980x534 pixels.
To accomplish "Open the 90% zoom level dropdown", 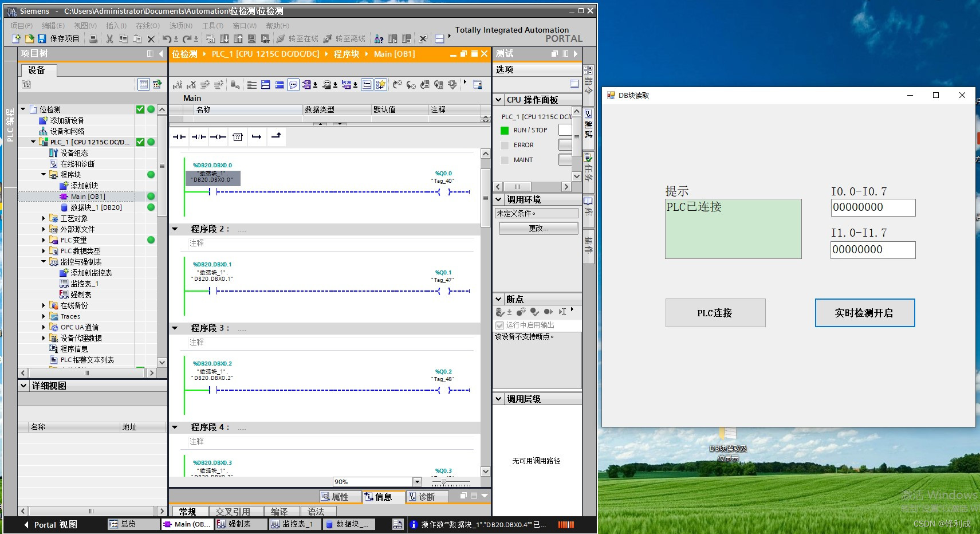I will 417,482.
